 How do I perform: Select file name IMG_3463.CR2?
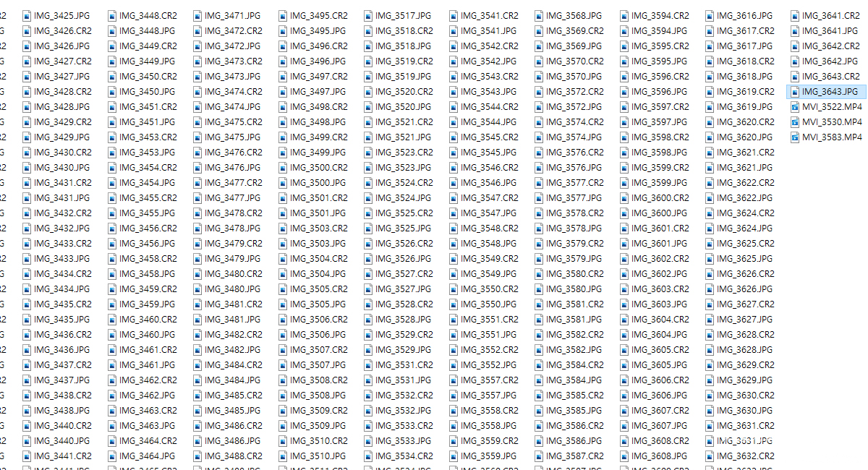pos(148,410)
